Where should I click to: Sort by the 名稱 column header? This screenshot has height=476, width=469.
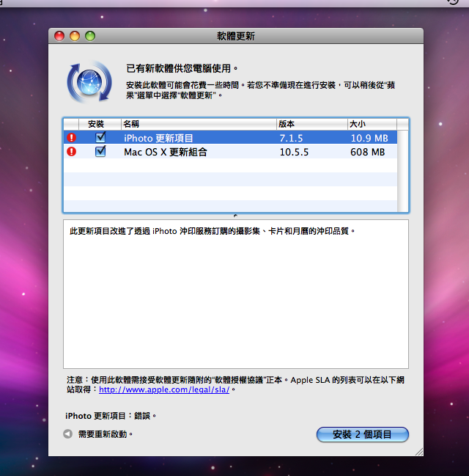[x=199, y=124]
